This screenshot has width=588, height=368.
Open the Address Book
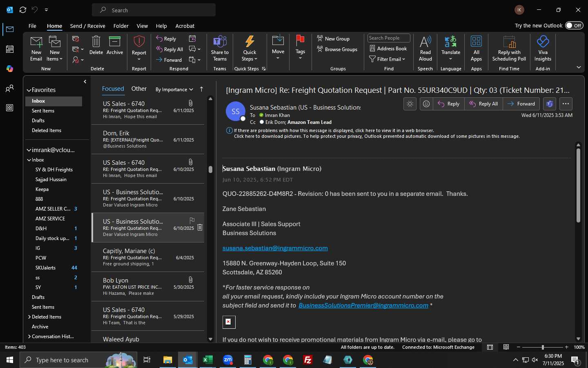(x=388, y=49)
